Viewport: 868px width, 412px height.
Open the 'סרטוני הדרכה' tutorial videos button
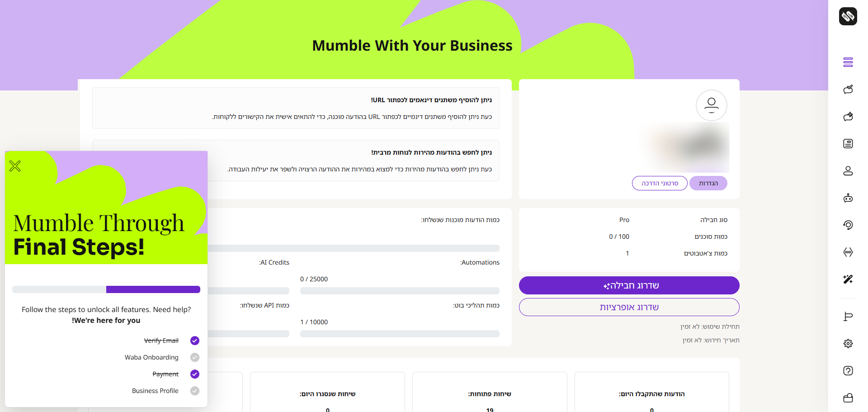click(660, 183)
